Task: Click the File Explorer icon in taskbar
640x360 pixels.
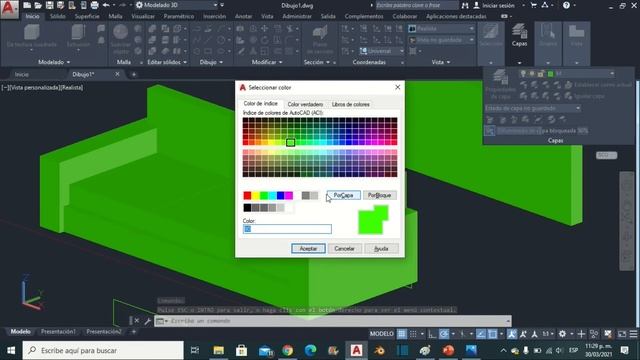Action: point(219,350)
